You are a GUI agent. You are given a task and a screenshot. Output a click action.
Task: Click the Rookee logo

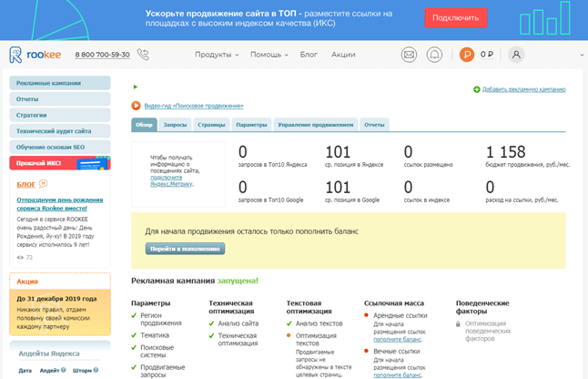35,55
